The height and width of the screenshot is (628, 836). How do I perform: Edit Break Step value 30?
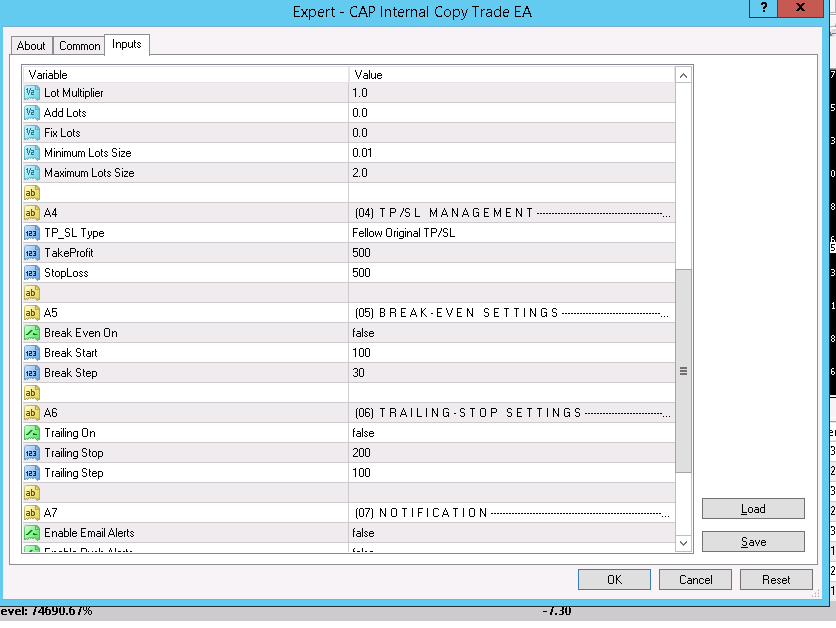pyautogui.click(x=512, y=373)
